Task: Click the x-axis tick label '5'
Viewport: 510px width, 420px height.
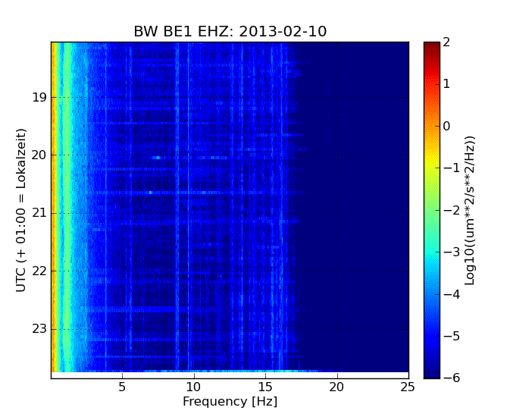Action: point(122,387)
